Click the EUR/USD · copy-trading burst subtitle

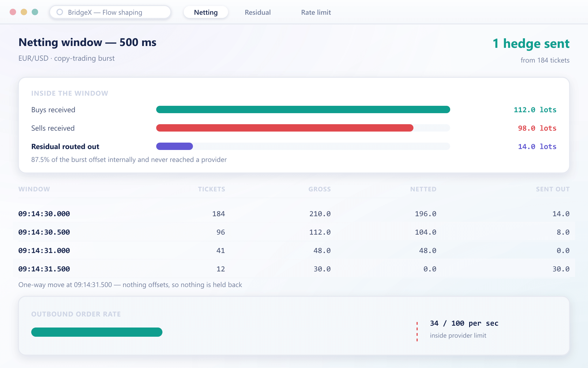(66, 58)
